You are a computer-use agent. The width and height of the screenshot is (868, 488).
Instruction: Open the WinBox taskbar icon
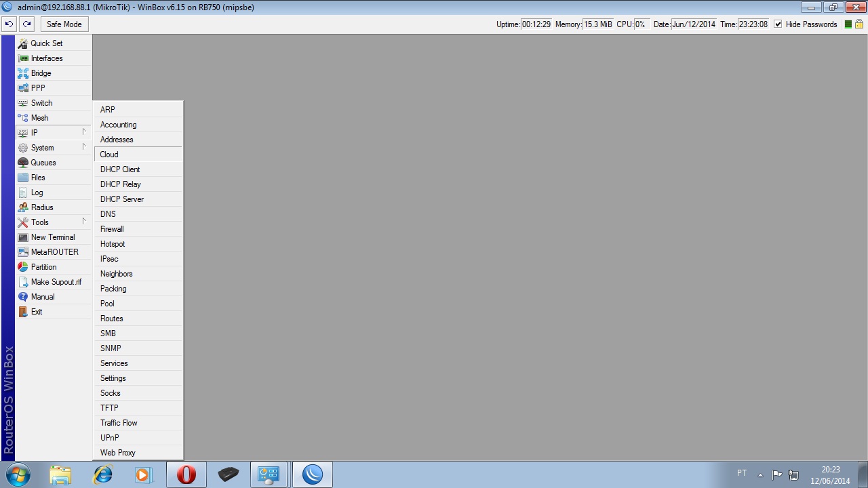(x=313, y=474)
